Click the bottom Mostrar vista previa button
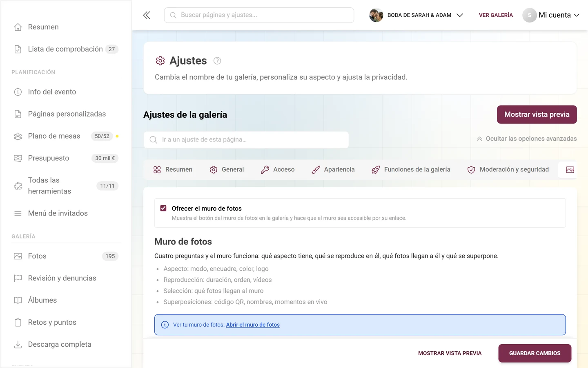The width and height of the screenshot is (588, 368). click(x=450, y=353)
